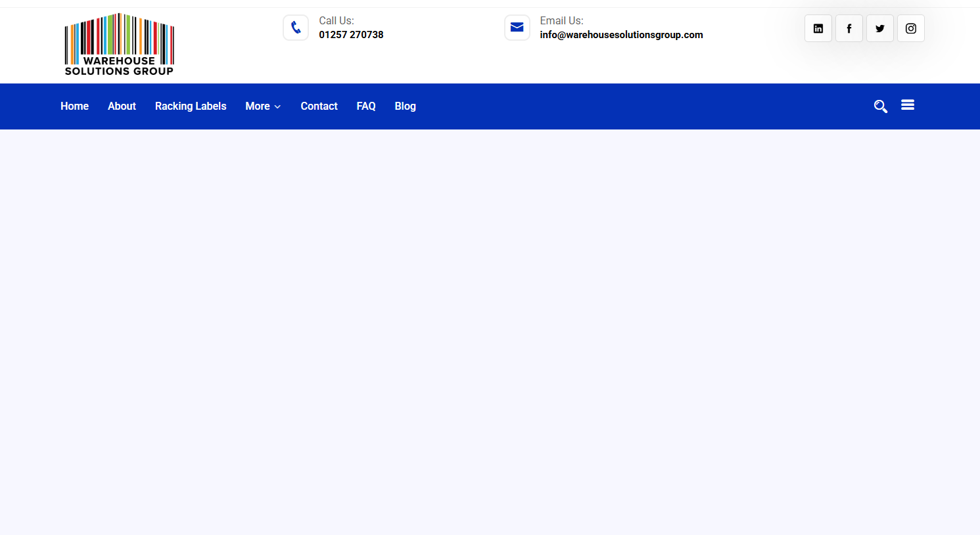The width and height of the screenshot is (980, 535).
Task: View the FAQ page
Action: tap(366, 106)
